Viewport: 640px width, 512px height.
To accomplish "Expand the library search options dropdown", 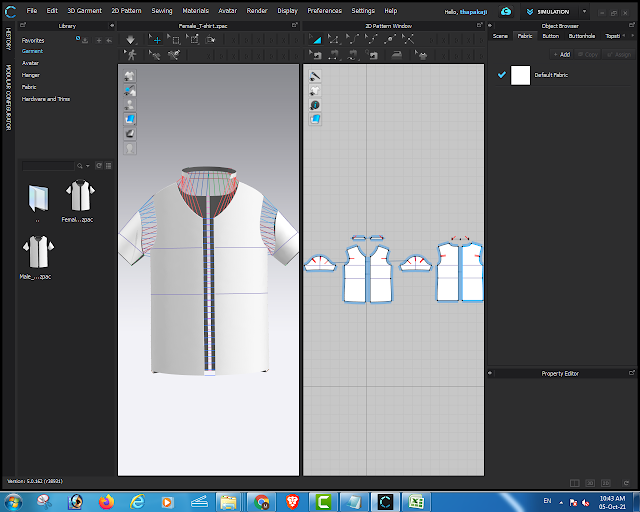I will pos(87,166).
